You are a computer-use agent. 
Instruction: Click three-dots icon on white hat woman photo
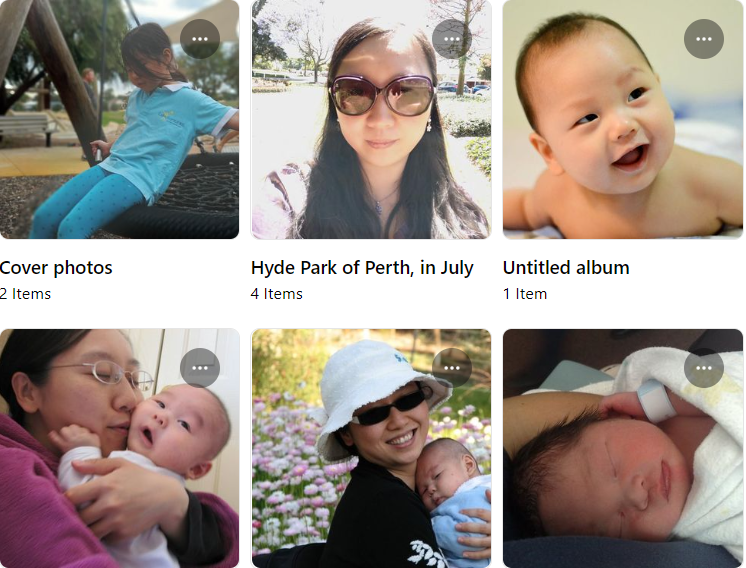(x=452, y=368)
